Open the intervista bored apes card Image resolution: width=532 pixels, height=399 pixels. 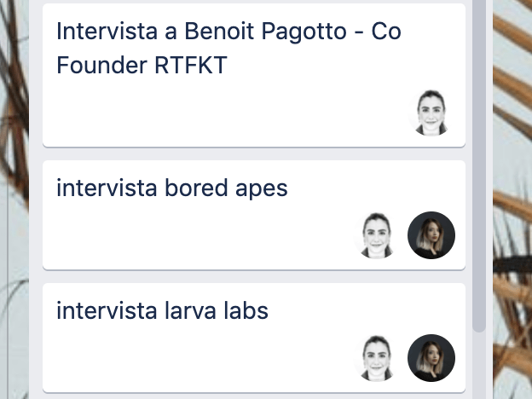tap(254, 215)
